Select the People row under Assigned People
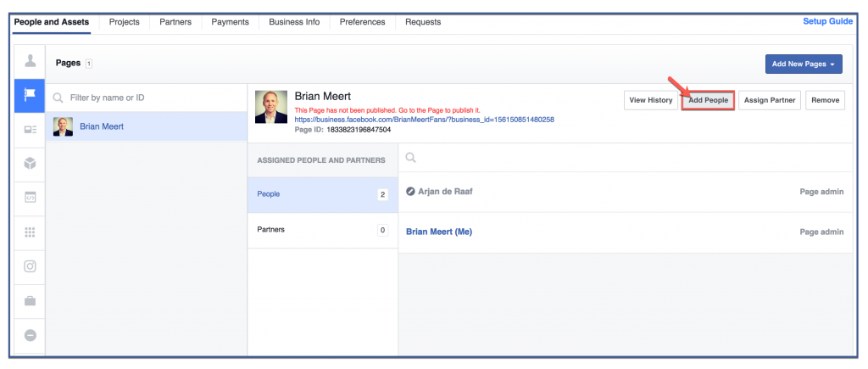This screenshot has height=369, width=868. click(x=323, y=194)
